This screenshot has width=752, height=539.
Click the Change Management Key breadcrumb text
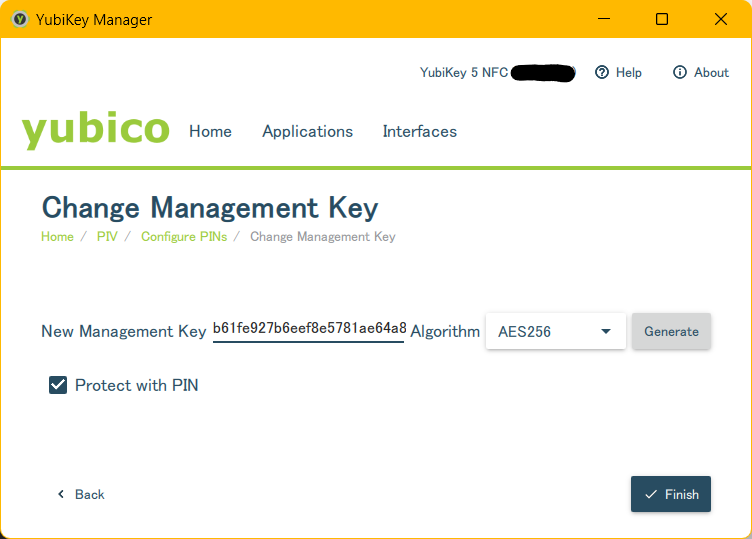coord(323,236)
